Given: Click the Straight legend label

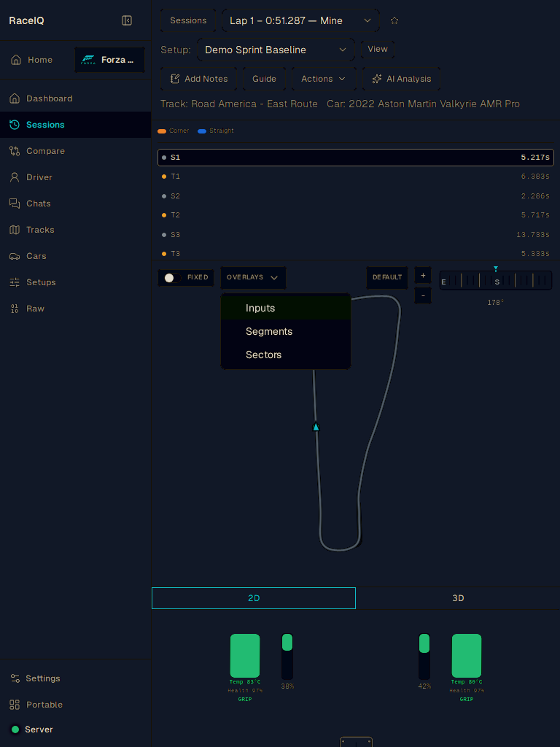Looking at the screenshot, I should click(x=222, y=131).
